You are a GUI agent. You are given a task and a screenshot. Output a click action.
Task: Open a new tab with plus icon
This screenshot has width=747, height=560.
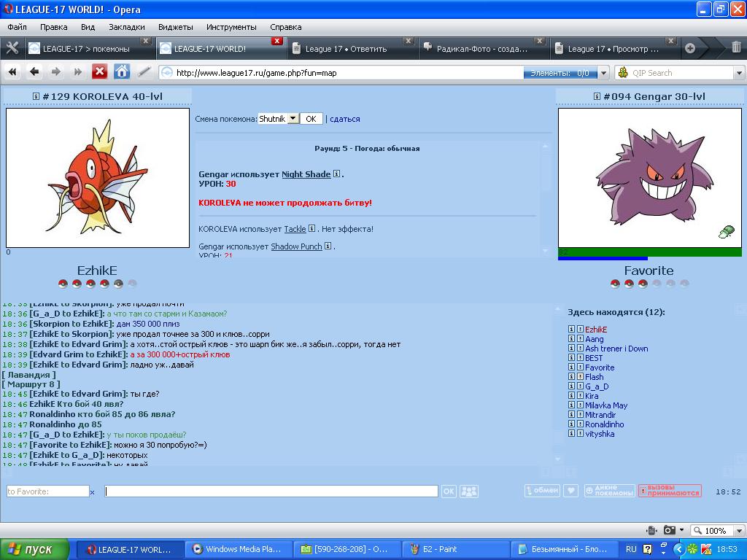[x=690, y=48]
